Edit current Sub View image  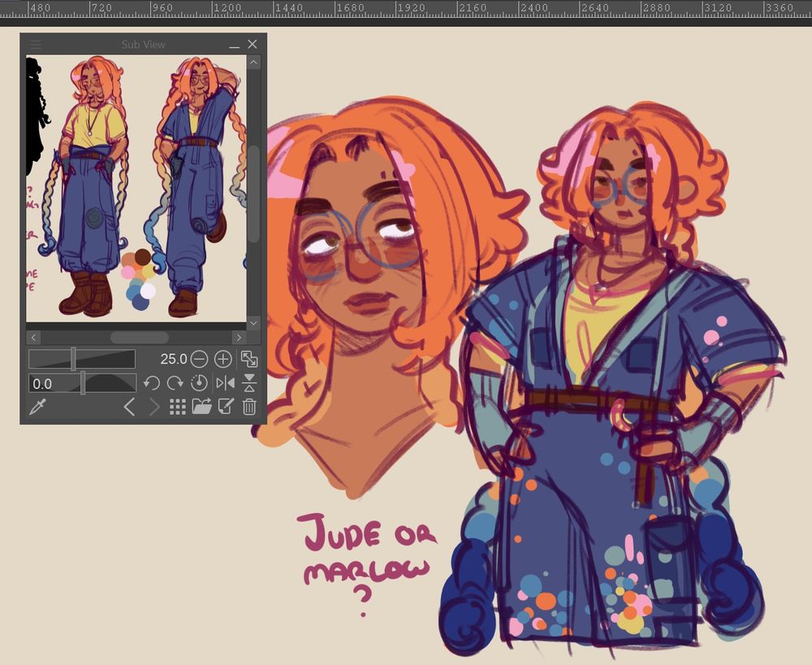pos(226,407)
